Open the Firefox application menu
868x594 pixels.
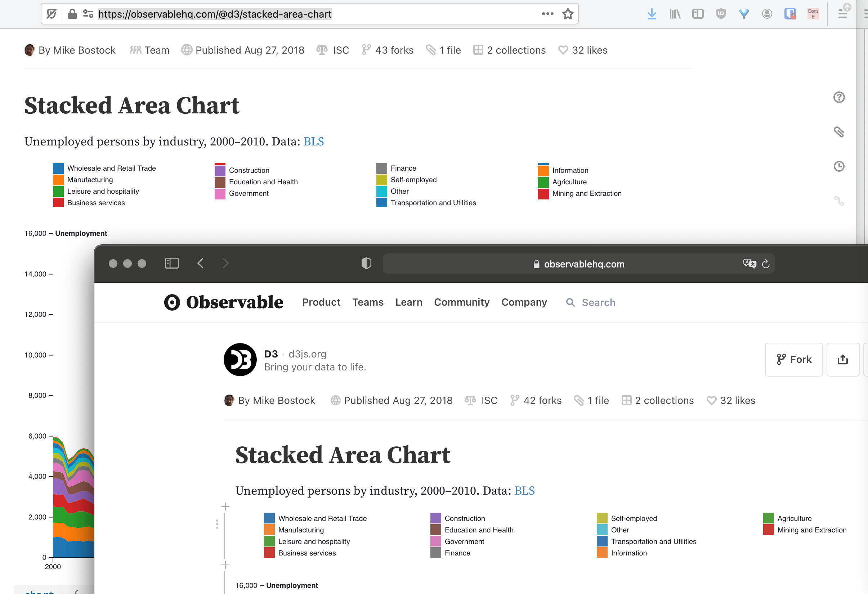(843, 14)
